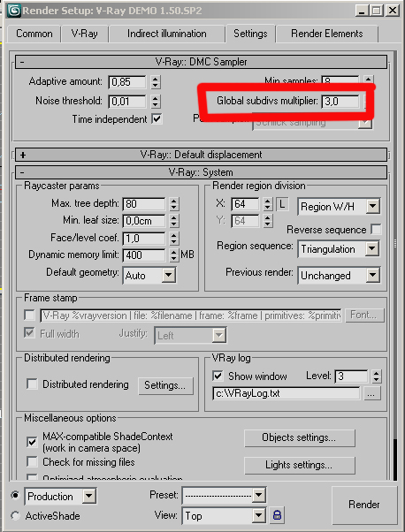The width and height of the screenshot is (405, 532).
Task: Open the Previous render Unchanged dropdown
Action: (x=339, y=275)
